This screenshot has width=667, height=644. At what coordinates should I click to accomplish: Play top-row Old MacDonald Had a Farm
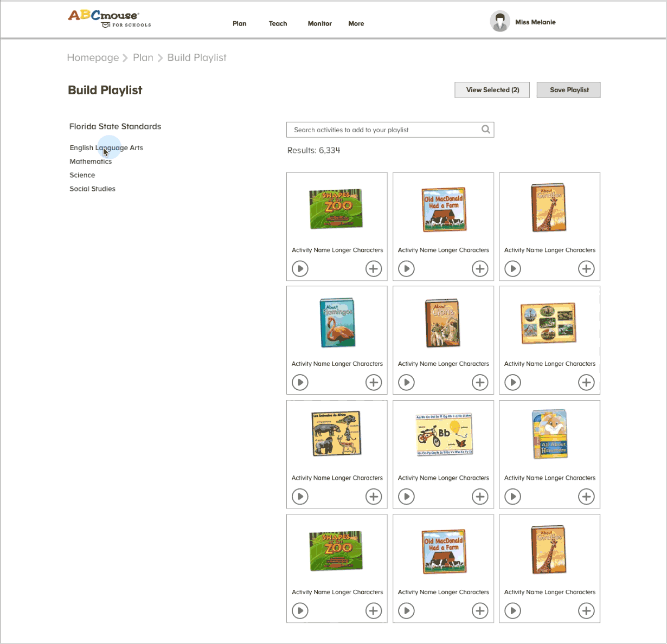[x=406, y=269]
